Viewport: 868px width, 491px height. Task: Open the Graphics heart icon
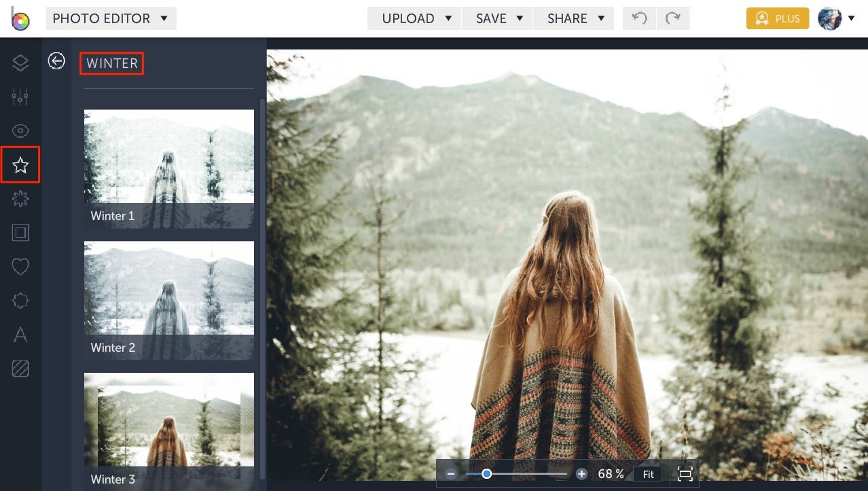coord(20,266)
